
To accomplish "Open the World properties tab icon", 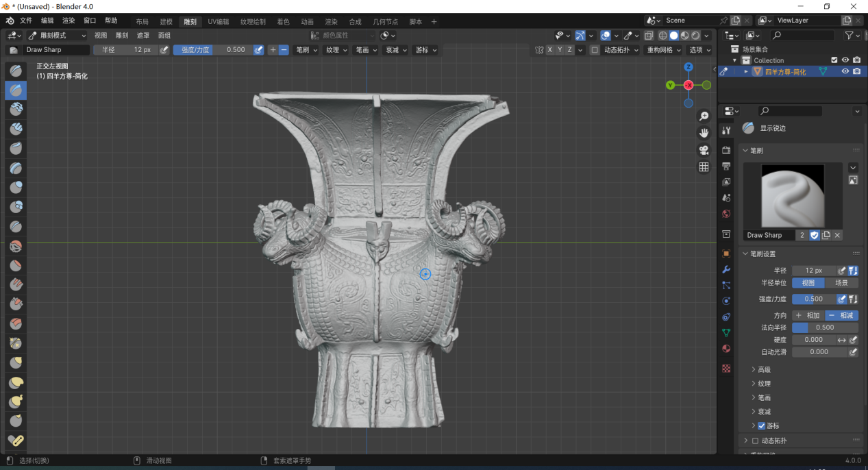I will point(726,214).
